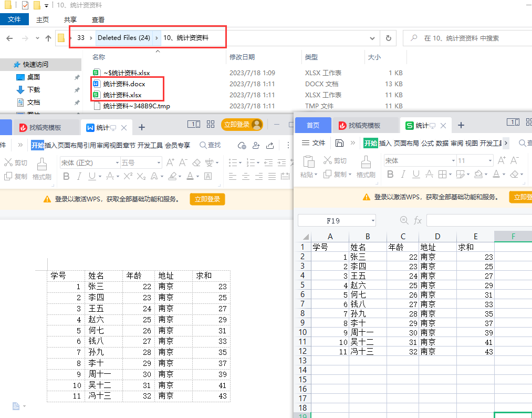Screen dimensions: 532x418
Task: Click the save icon in WPS Spreadsheet
Action: pos(339,143)
